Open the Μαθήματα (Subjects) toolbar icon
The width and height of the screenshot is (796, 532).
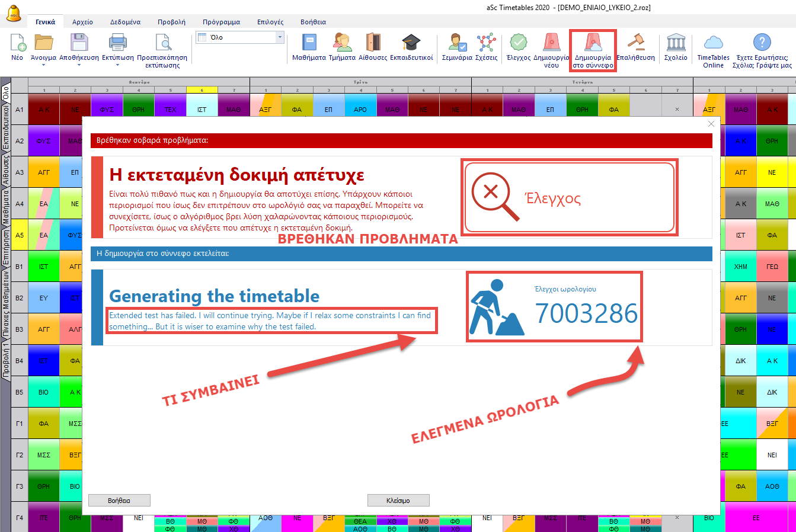pyautogui.click(x=309, y=44)
